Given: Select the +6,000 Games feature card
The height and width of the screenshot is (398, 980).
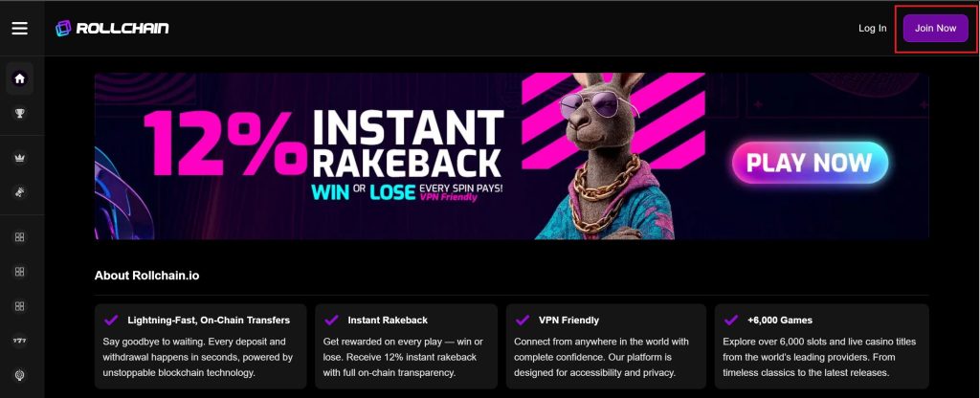Looking at the screenshot, I should [822, 346].
